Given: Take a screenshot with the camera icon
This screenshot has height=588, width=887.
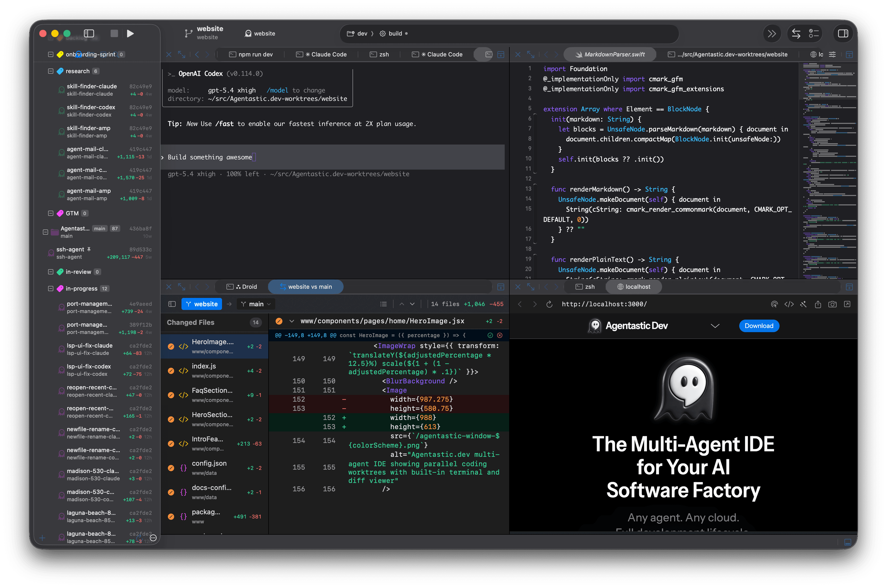Looking at the screenshot, I should (x=832, y=304).
